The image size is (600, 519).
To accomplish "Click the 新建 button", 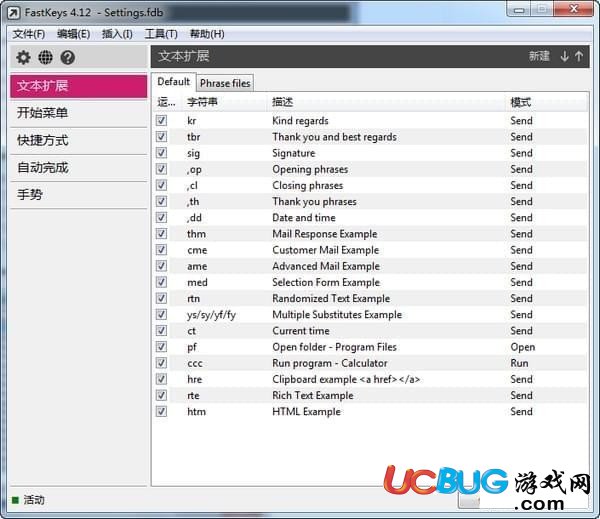I will click(x=539, y=56).
